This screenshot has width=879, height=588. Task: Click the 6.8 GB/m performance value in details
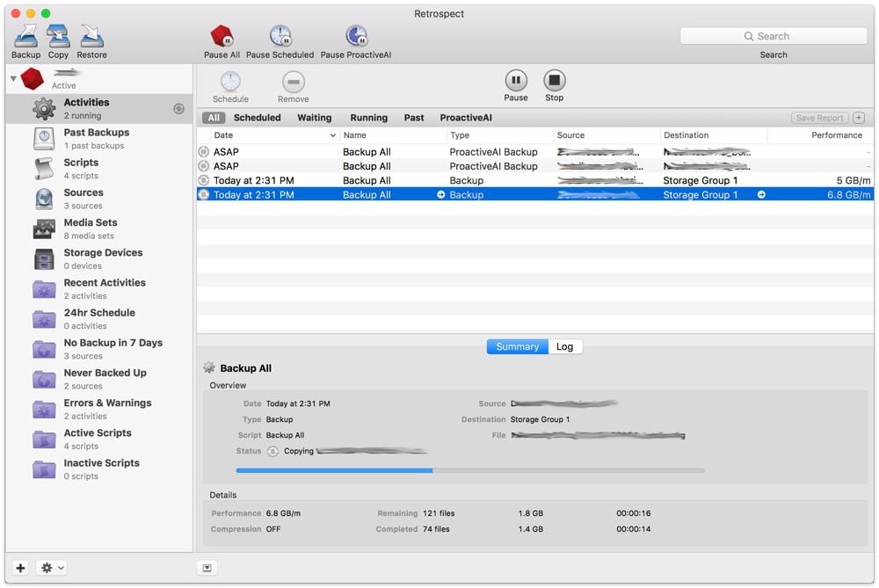(283, 513)
